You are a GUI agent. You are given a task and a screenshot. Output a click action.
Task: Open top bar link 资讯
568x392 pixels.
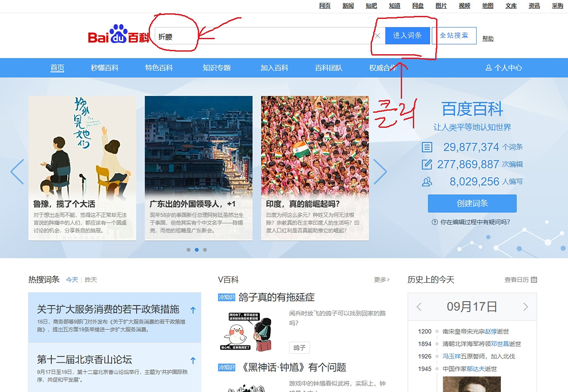[x=534, y=6]
